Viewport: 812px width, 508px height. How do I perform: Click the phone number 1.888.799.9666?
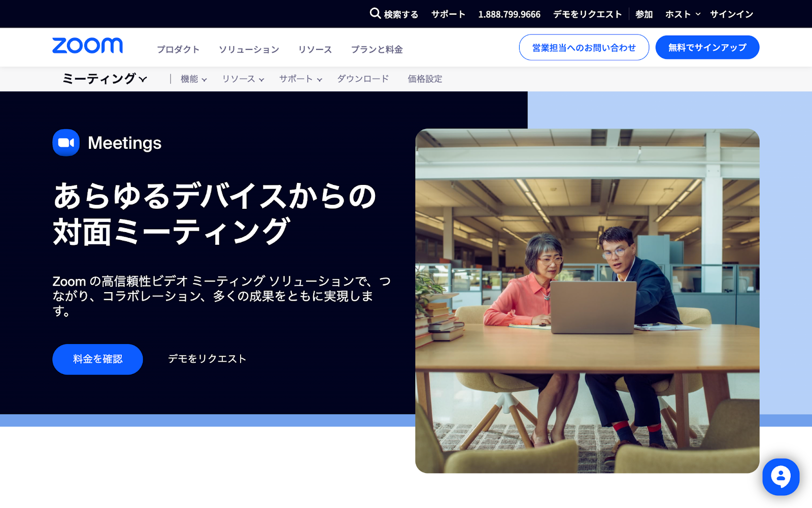point(509,14)
